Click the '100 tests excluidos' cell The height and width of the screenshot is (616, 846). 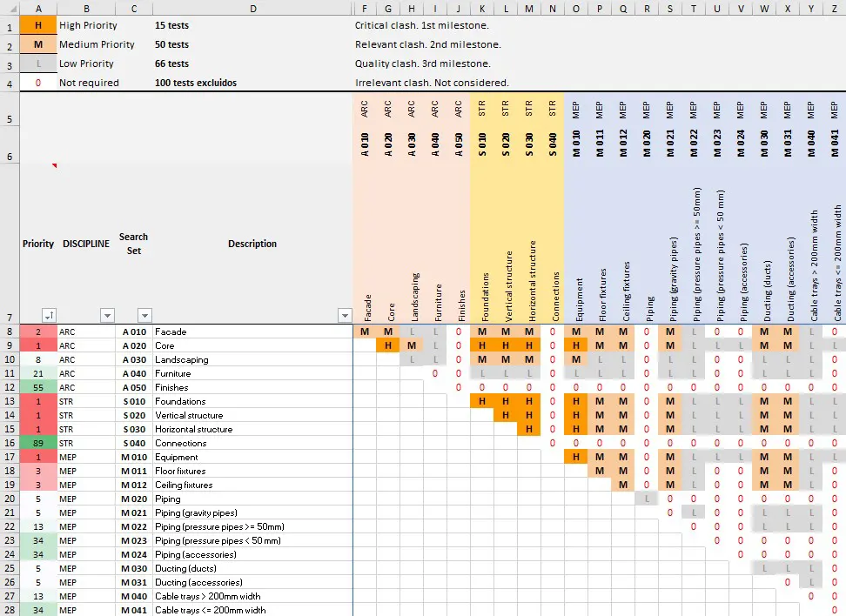pos(196,83)
